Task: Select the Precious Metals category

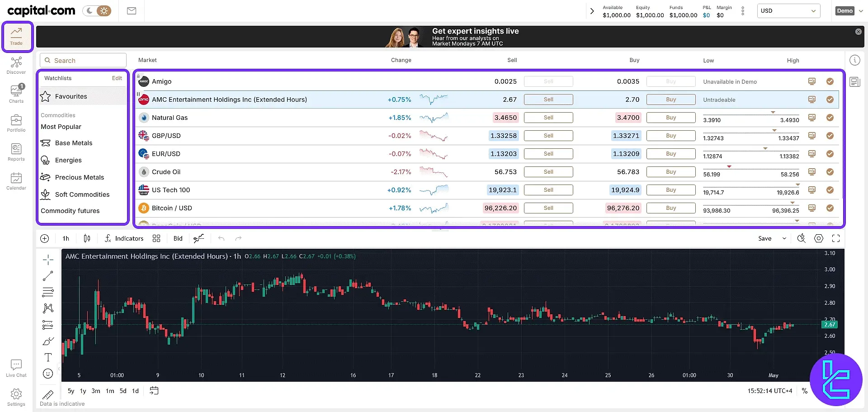Action: coord(80,177)
